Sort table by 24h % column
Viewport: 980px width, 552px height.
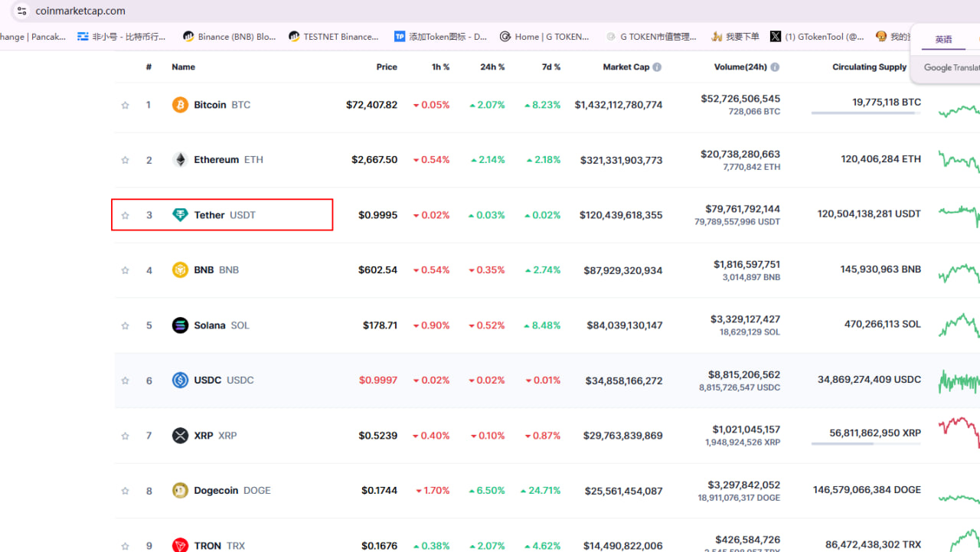coord(492,67)
